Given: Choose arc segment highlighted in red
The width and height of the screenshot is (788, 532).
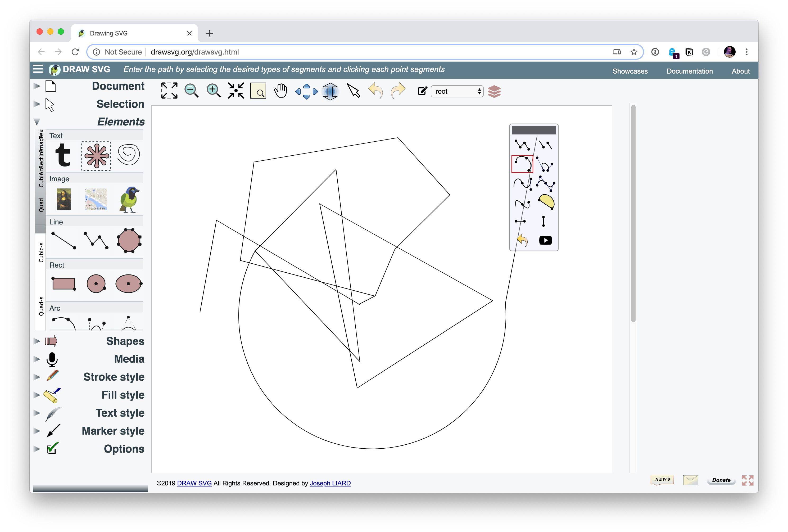Looking at the screenshot, I should click(522, 164).
